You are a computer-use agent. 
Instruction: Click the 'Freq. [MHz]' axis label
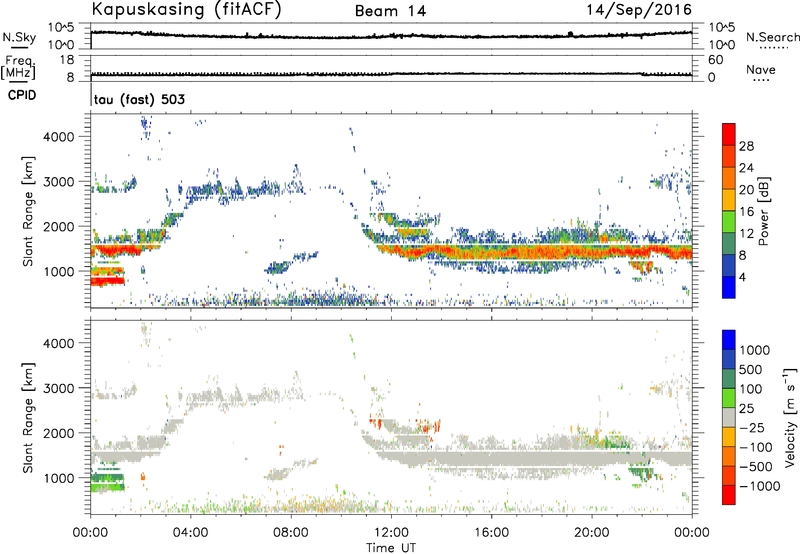click(18, 67)
